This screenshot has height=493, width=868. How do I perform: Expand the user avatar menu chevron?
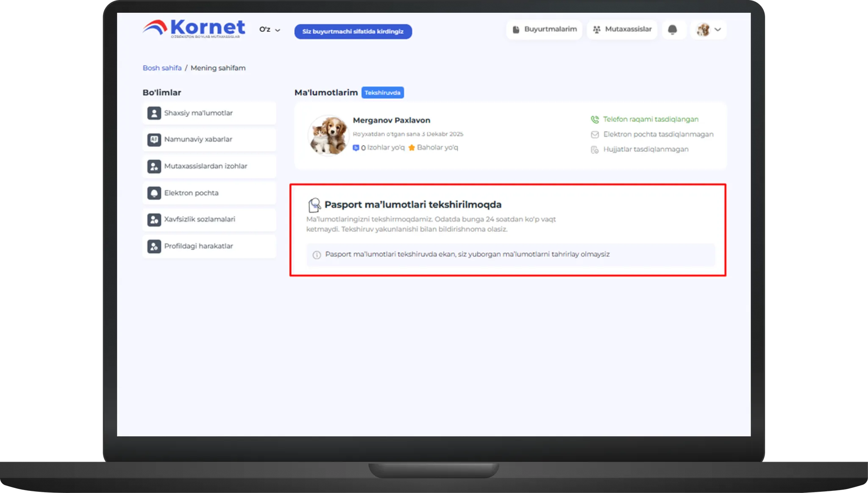(718, 30)
